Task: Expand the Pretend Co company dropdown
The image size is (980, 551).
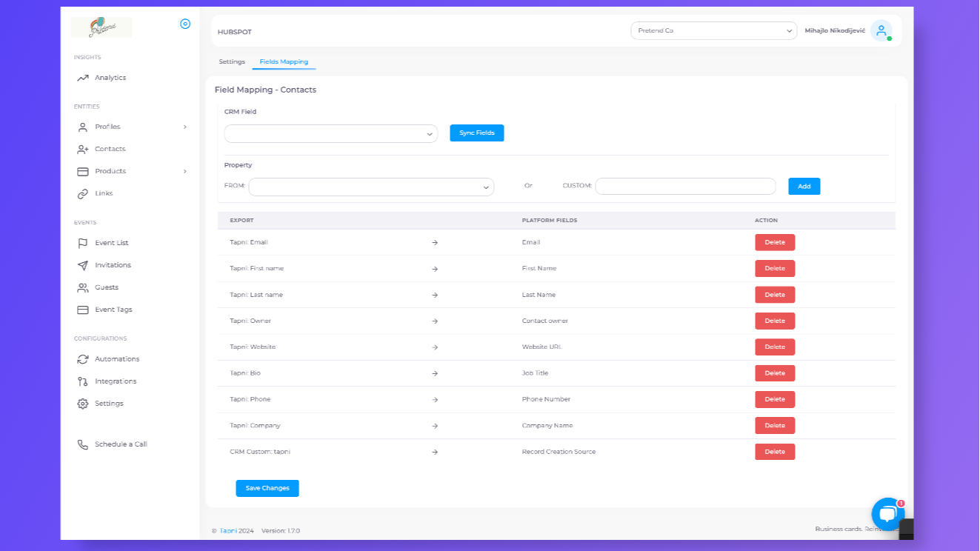Action: 713,30
